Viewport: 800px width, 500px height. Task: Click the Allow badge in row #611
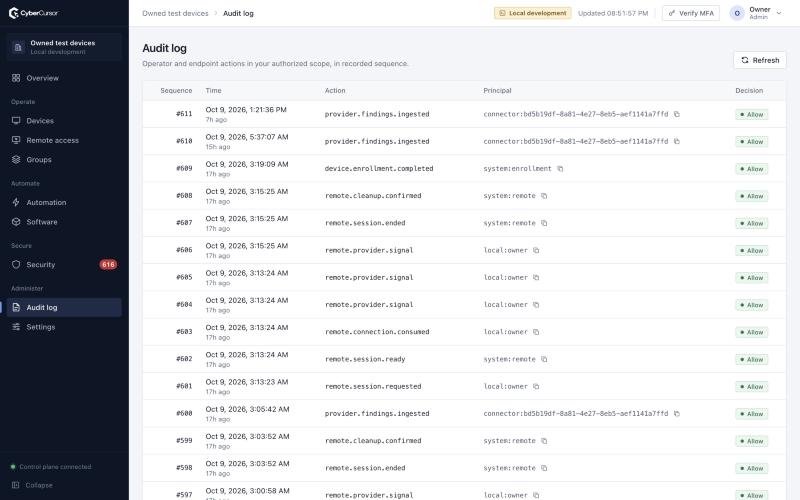pyautogui.click(x=752, y=114)
